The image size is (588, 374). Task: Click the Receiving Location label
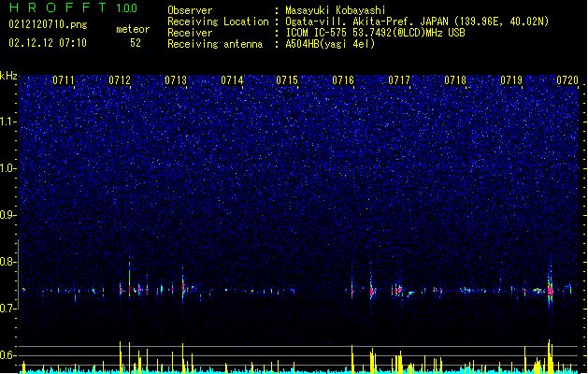[218, 22]
